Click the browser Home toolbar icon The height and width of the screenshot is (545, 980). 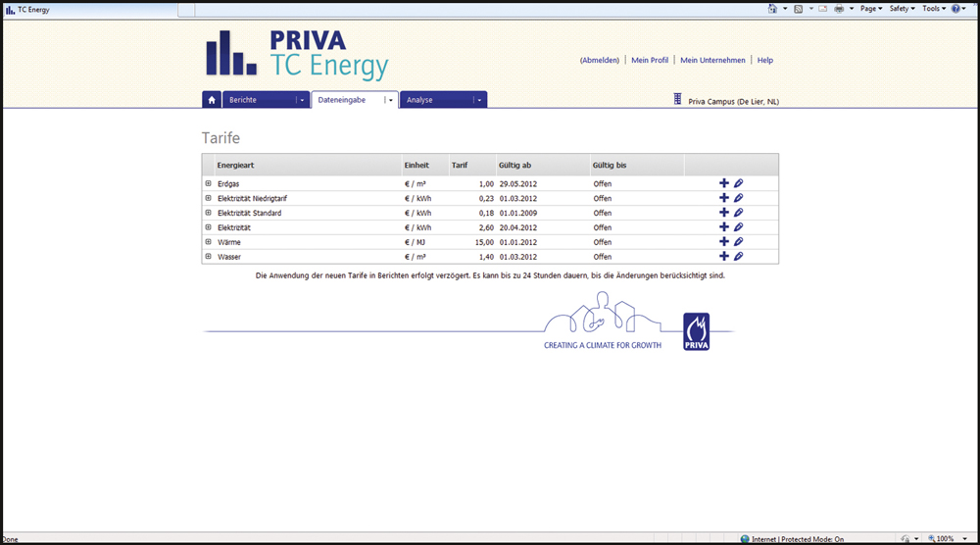pos(772,9)
